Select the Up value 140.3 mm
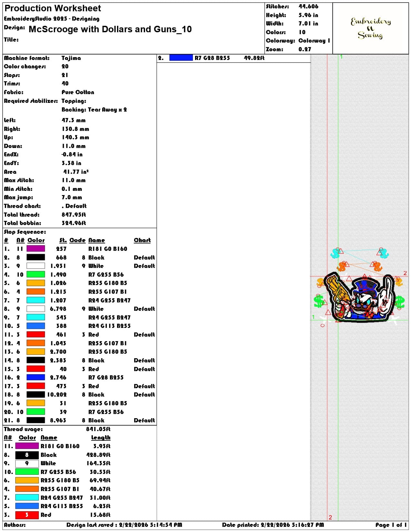Image resolution: width=411 pixels, height=532 pixels. [75, 137]
